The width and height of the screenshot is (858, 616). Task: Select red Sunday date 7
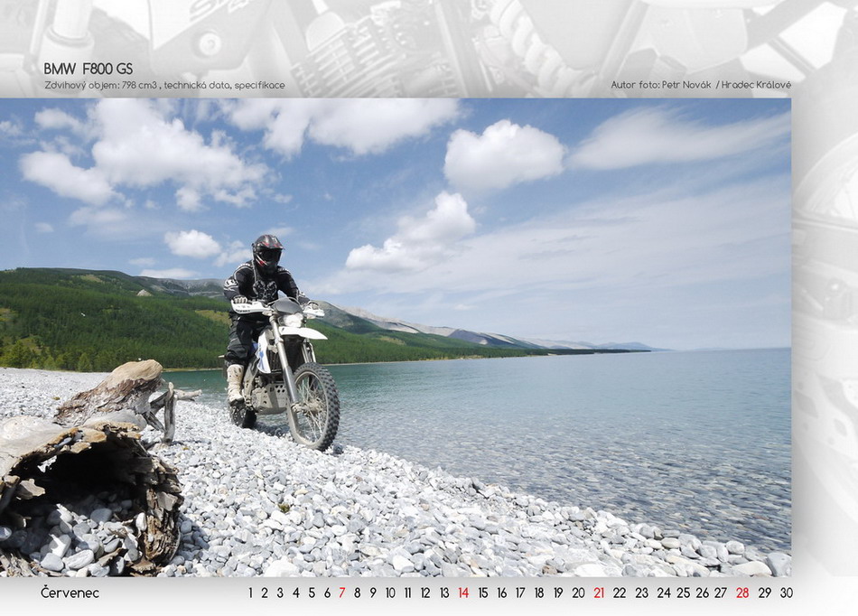(342, 593)
